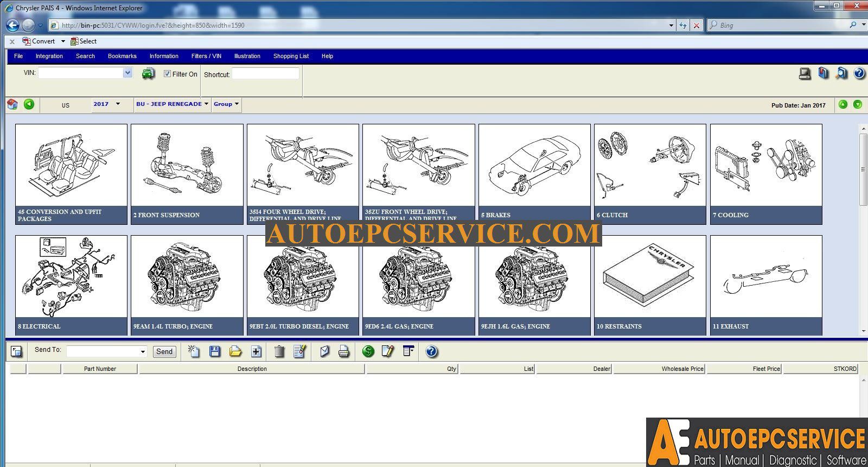Image resolution: width=868 pixels, height=467 pixels.
Task: Open the Group dropdown
Action: click(x=237, y=104)
